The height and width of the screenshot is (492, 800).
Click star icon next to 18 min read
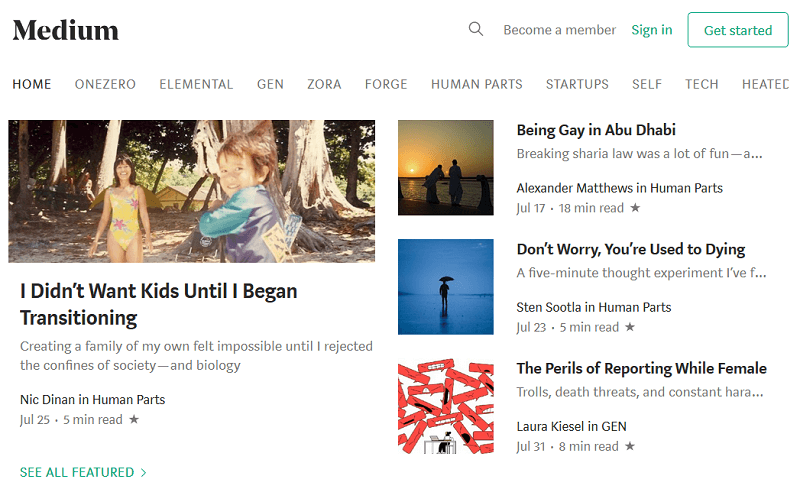coord(635,207)
